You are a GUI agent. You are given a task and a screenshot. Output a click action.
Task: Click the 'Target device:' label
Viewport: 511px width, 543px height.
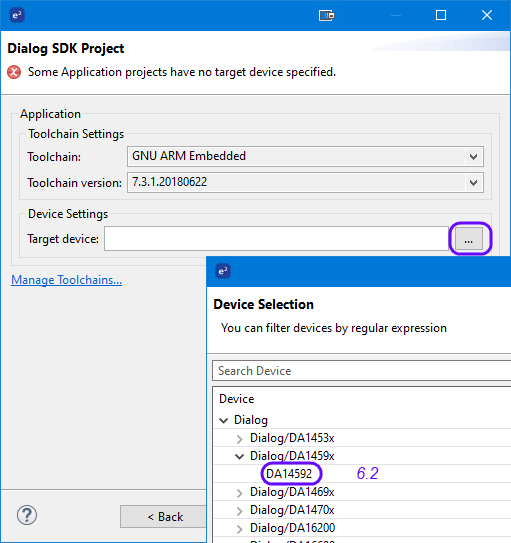pos(63,239)
